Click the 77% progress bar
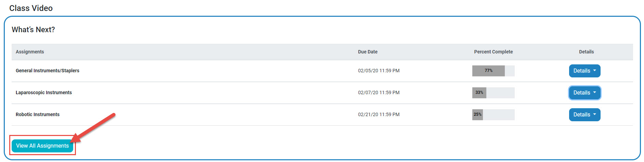644x162 pixels. [x=493, y=71]
